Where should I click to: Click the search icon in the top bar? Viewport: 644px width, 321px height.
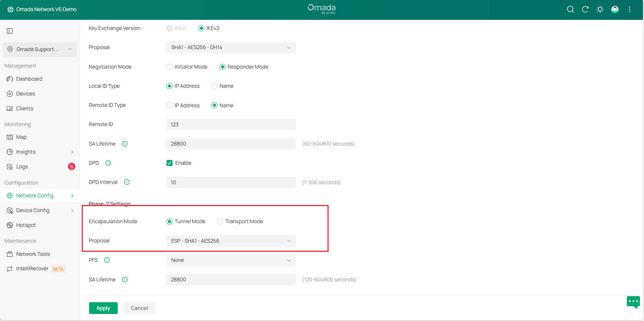click(x=570, y=9)
